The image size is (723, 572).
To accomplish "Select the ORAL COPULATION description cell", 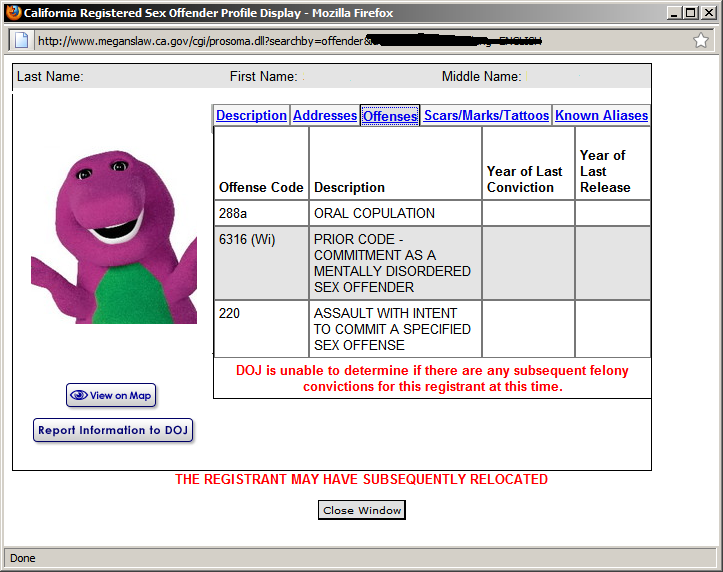I will (x=396, y=213).
